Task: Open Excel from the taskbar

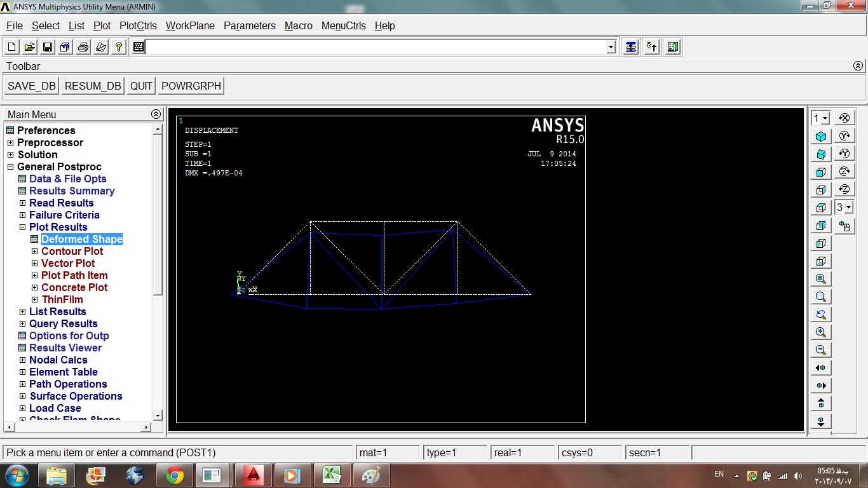Action: (330, 475)
